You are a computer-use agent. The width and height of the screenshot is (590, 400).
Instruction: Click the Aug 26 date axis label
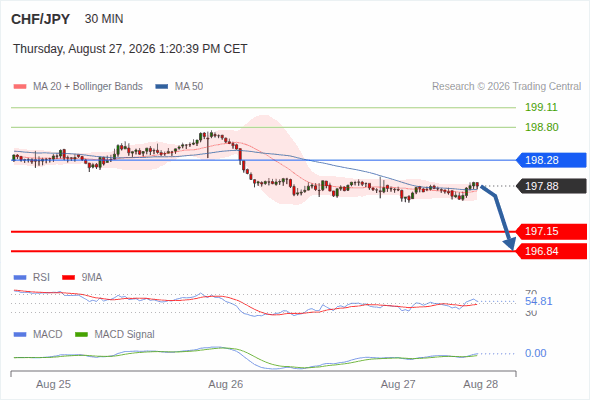pyautogui.click(x=226, y=384)
